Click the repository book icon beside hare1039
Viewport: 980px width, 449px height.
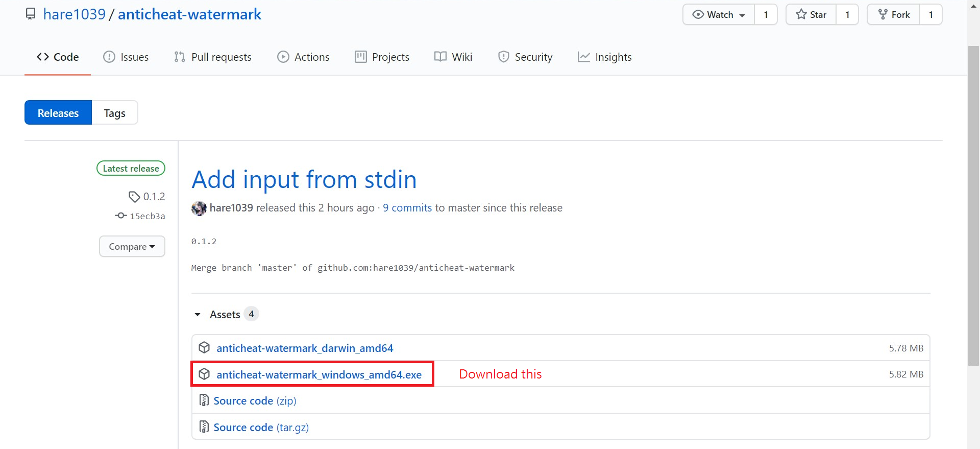(x=31, y=14)
